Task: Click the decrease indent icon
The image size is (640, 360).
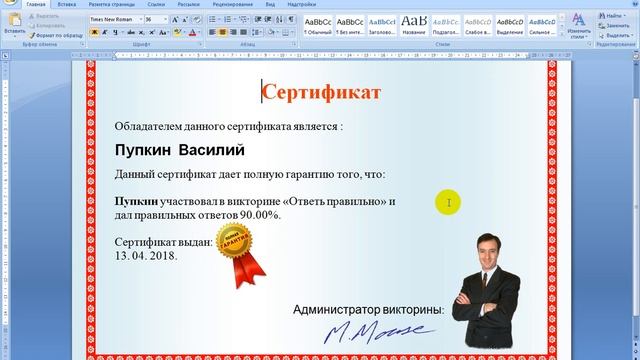Action: point(258,19)
